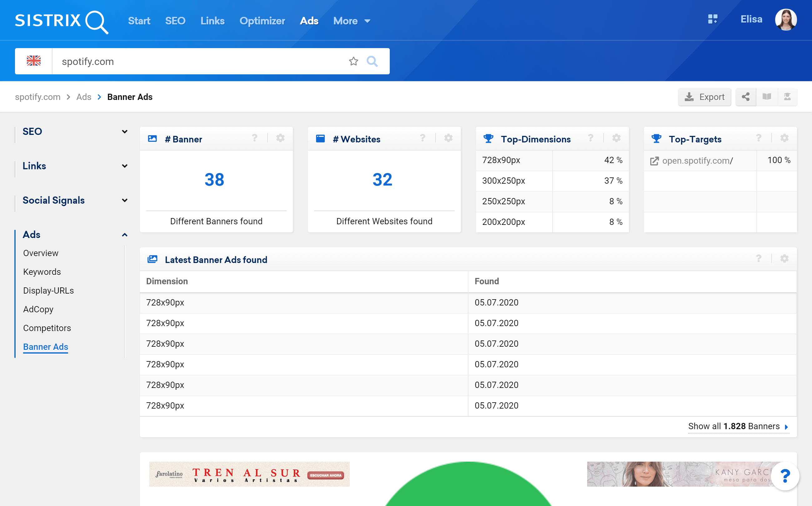812x506 pixels.
Task: Open settings gear for Latest Banner Ads
Action: (x=784, y=258)
